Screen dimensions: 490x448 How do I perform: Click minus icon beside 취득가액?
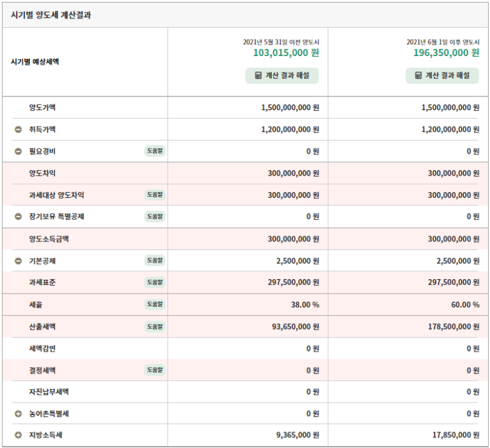click(18, 129)
